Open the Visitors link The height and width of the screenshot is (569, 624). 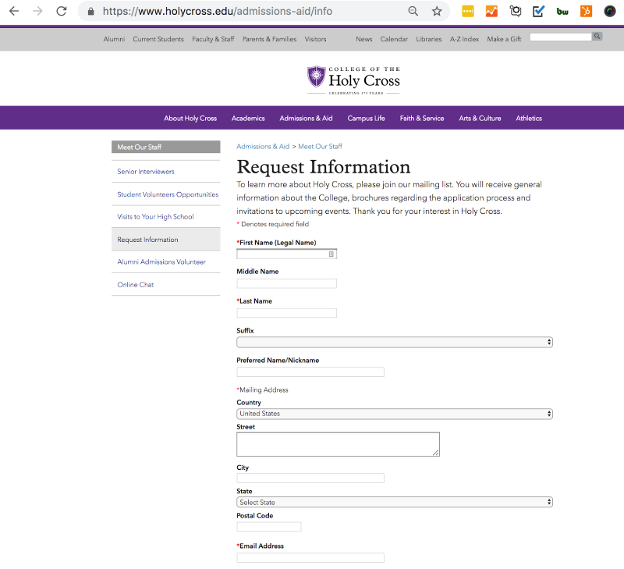point(316,39)
